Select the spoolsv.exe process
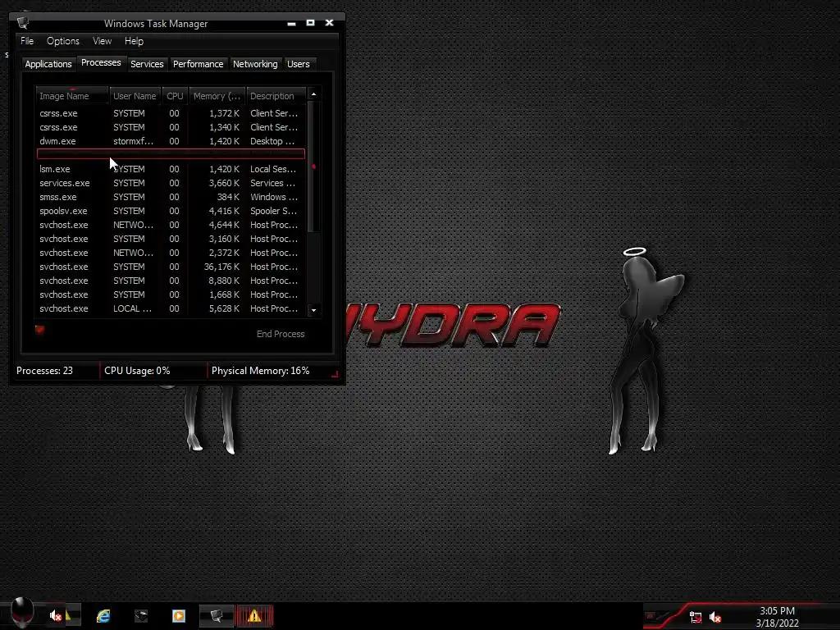840x630 pixels. click(171, 211)
